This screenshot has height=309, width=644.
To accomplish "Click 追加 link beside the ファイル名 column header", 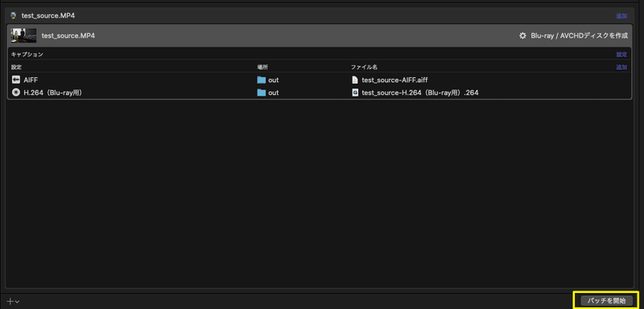I will (x=621, y=68).
